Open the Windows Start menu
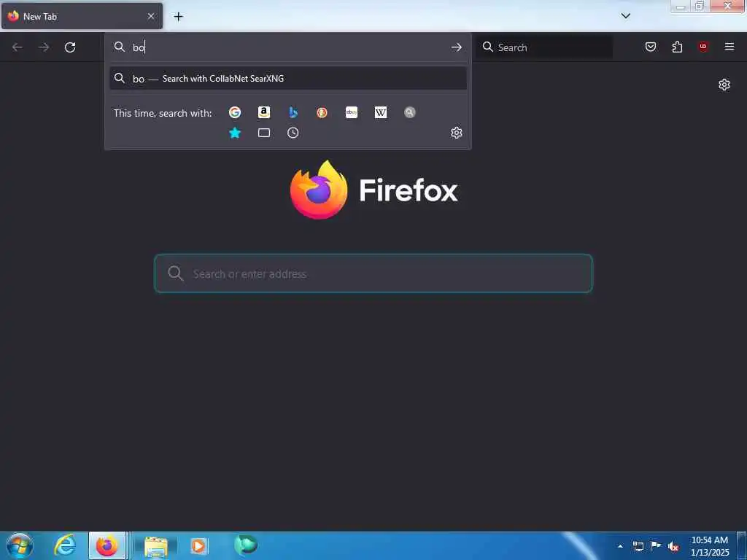The height and width of the screenshot is (560, 747). tap(20, 545)
